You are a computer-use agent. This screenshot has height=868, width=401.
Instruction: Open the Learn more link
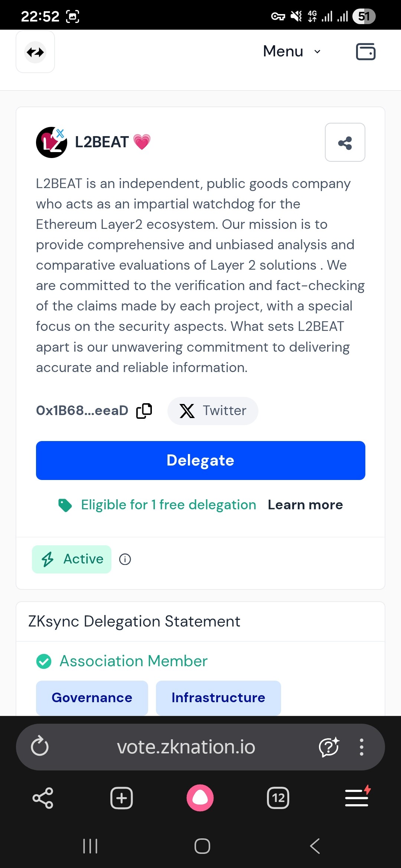(305, 505)
